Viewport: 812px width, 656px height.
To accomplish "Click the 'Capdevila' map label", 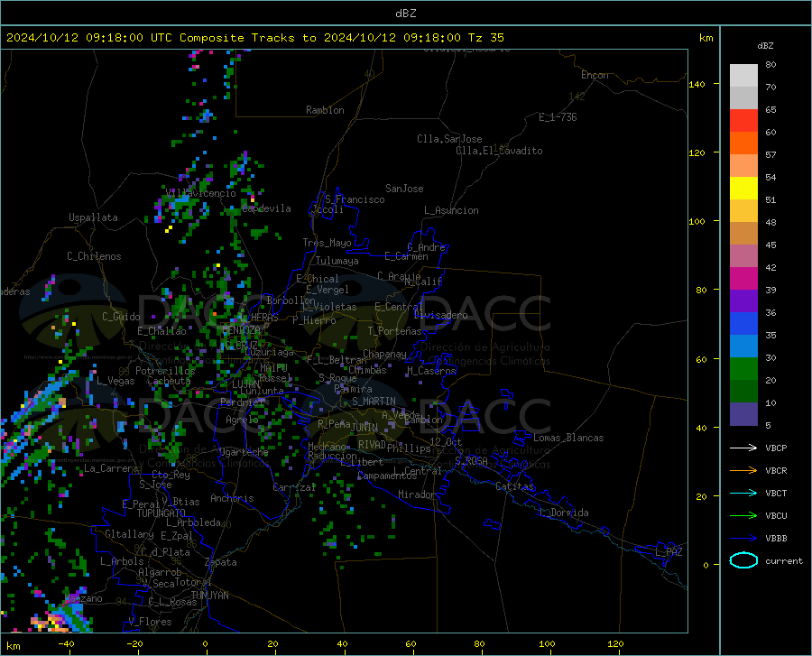I will point(266,208).
